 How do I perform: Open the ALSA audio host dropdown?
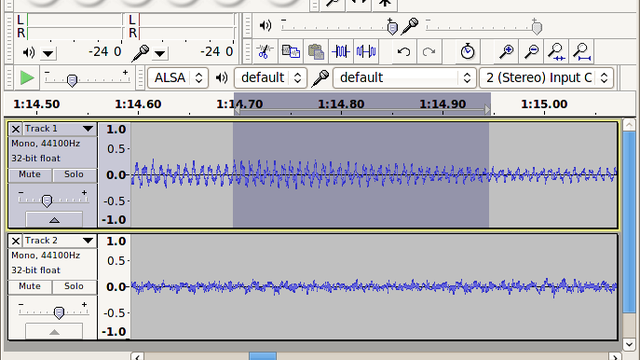(x=178, y=78)
